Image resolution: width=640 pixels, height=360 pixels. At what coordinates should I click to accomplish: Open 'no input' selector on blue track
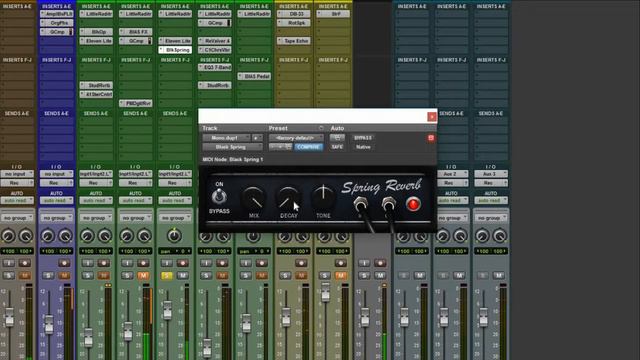[56, 174]
